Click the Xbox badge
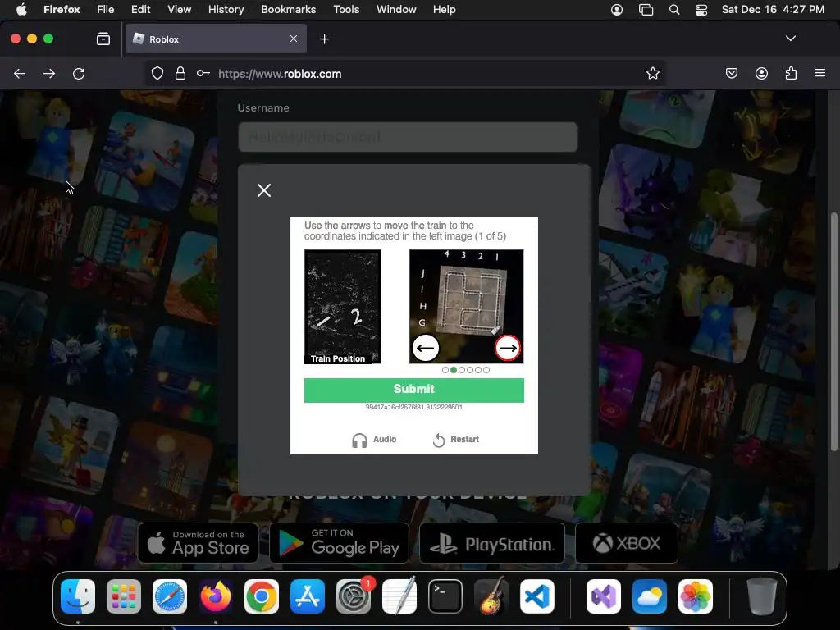This screenshot has width=840, height=630. tap(626, 543)
